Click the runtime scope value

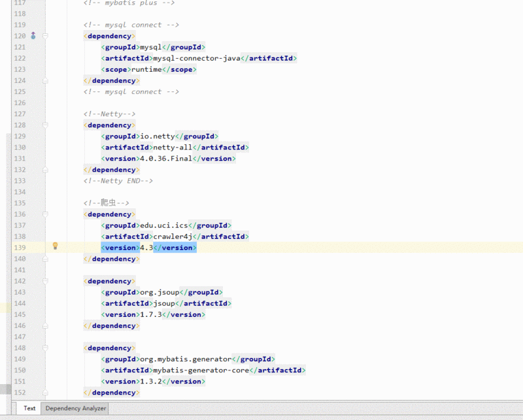(146, 69)
